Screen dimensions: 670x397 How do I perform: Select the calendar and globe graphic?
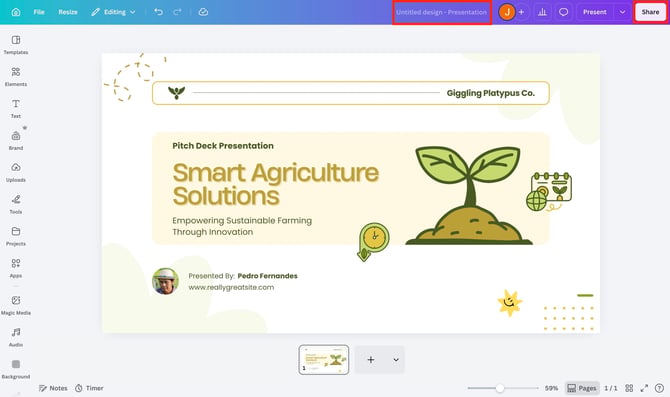(x=549, y=192)
